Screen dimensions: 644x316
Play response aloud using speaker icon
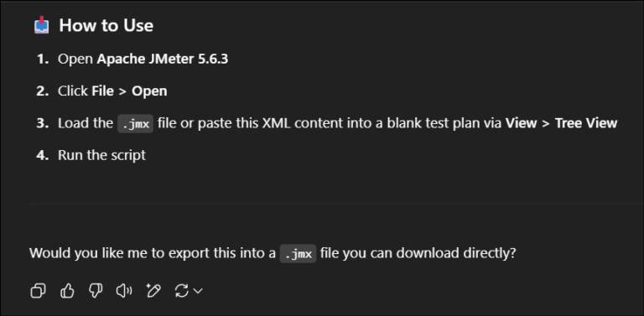tap(124, 291)
